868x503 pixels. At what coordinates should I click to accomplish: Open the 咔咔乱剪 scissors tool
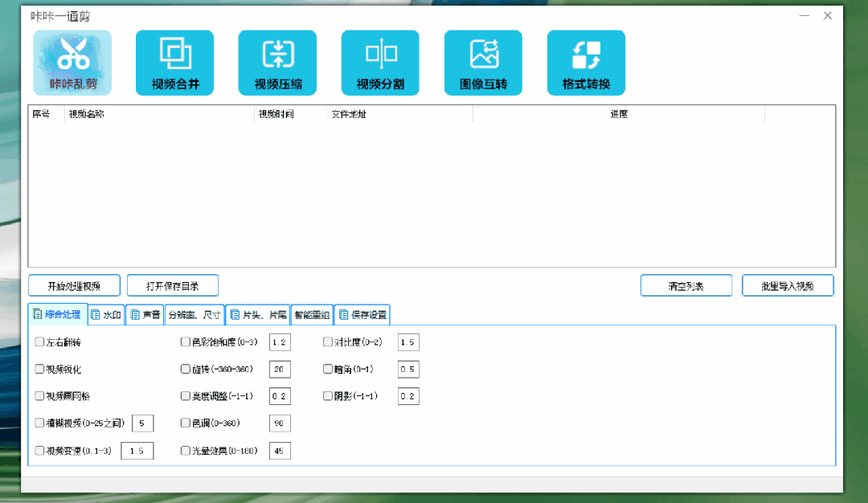point(72,63)
